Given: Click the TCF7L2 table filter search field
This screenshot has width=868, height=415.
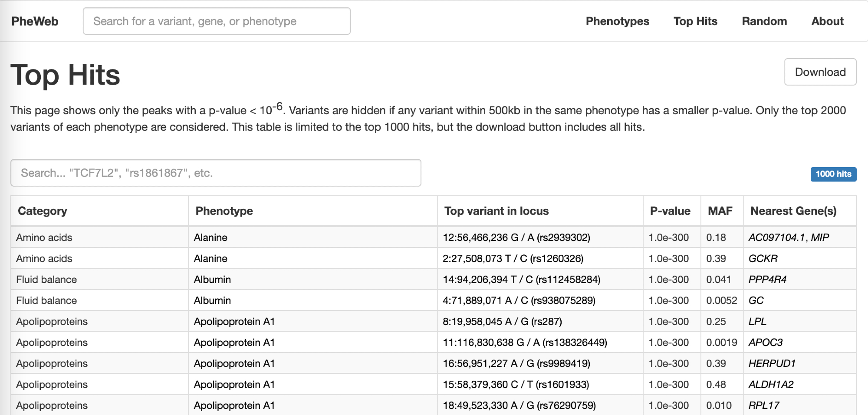Looking at the screenshot, I should [216, 173].
